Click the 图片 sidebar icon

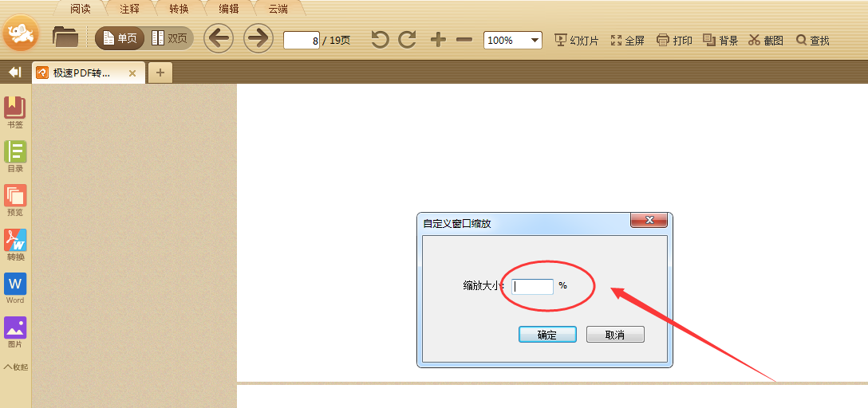(x=15, y=332)
